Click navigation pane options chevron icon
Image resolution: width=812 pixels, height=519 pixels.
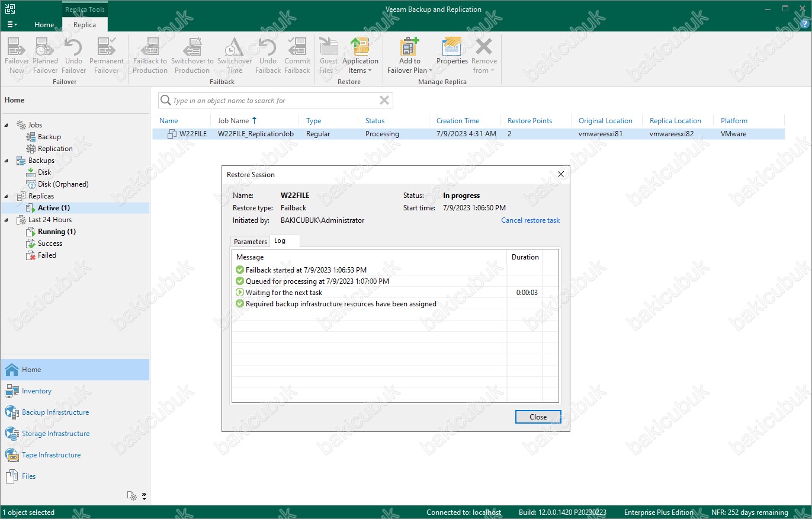144,496
